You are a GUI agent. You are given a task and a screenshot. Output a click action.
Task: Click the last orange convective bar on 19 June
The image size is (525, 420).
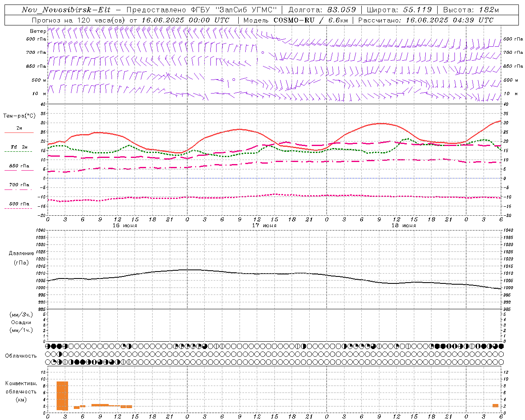click(495, 406)
